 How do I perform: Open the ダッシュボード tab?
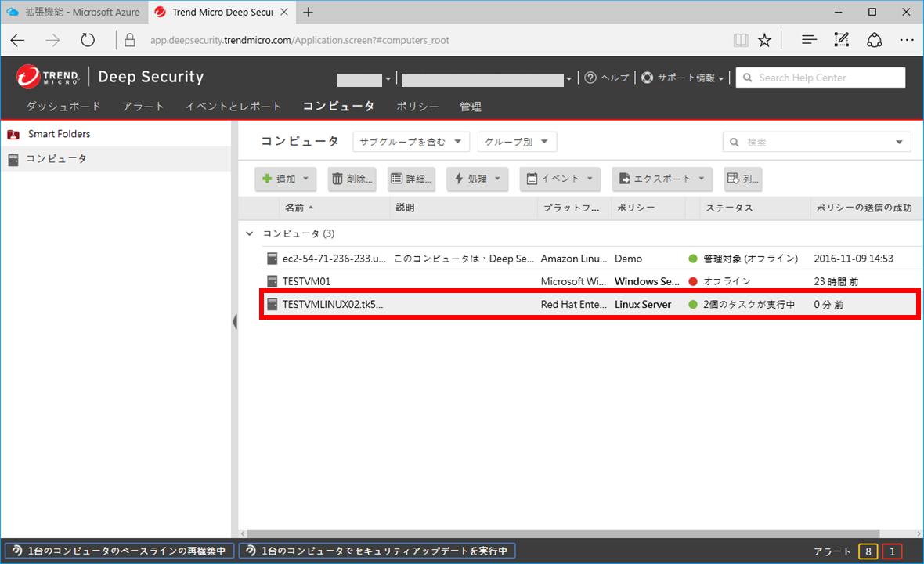point(63,106)
